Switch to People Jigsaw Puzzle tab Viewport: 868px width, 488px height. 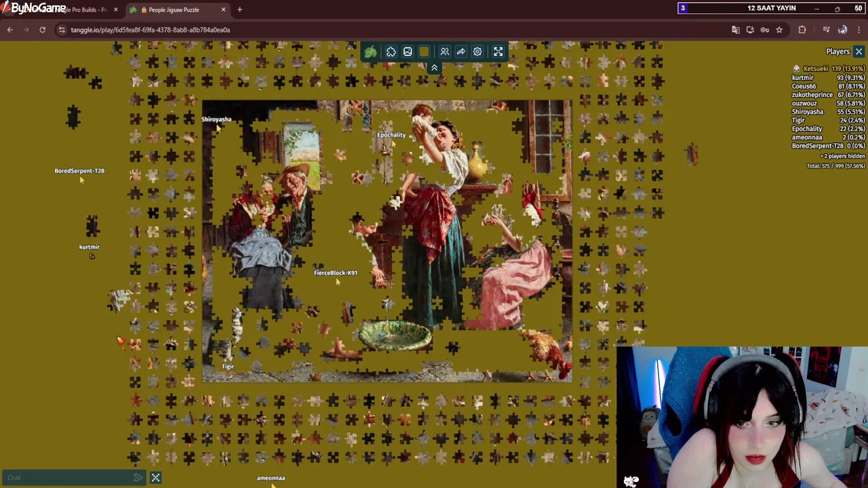tap(174, 9)
